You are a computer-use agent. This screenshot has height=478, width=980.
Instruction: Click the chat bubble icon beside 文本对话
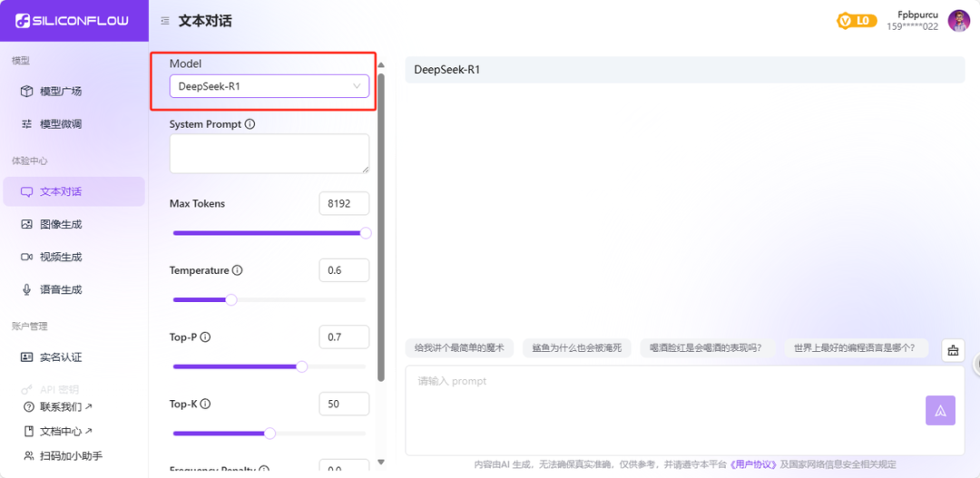26,191
